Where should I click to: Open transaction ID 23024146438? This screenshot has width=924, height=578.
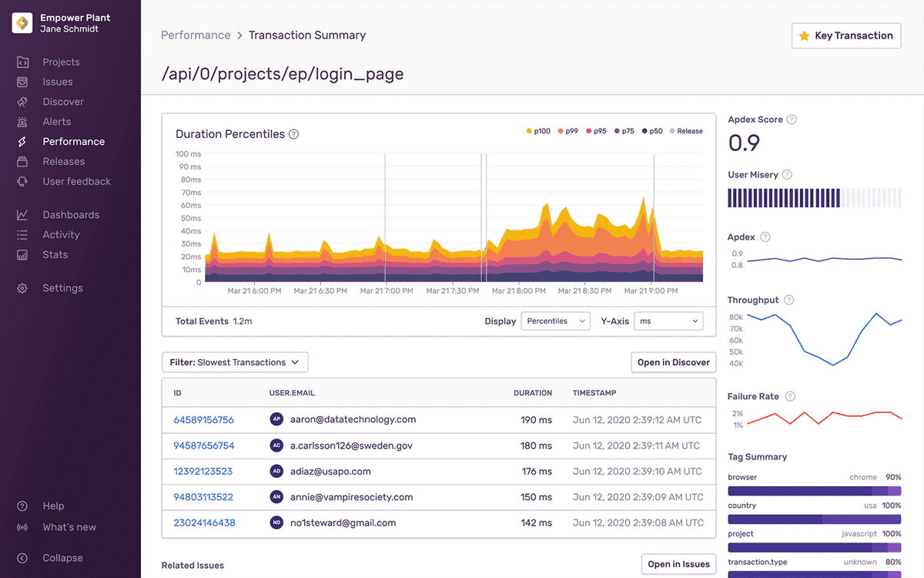[x=204, y=523]
